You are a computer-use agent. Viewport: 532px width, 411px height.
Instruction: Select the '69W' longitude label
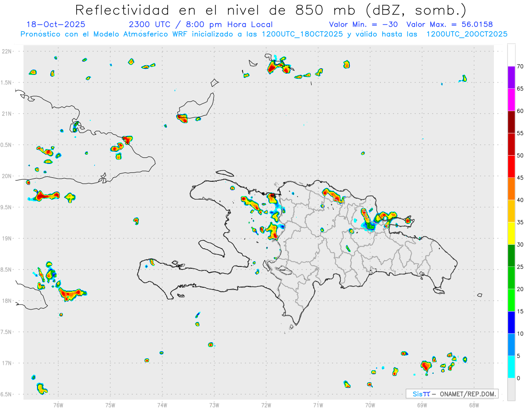click(422, 405)
